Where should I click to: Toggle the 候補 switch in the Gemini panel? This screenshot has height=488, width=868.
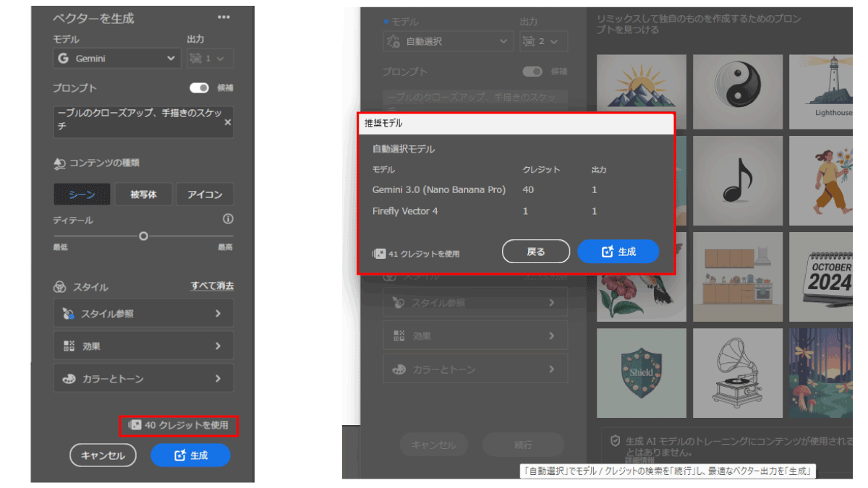(x=199, y=87)
